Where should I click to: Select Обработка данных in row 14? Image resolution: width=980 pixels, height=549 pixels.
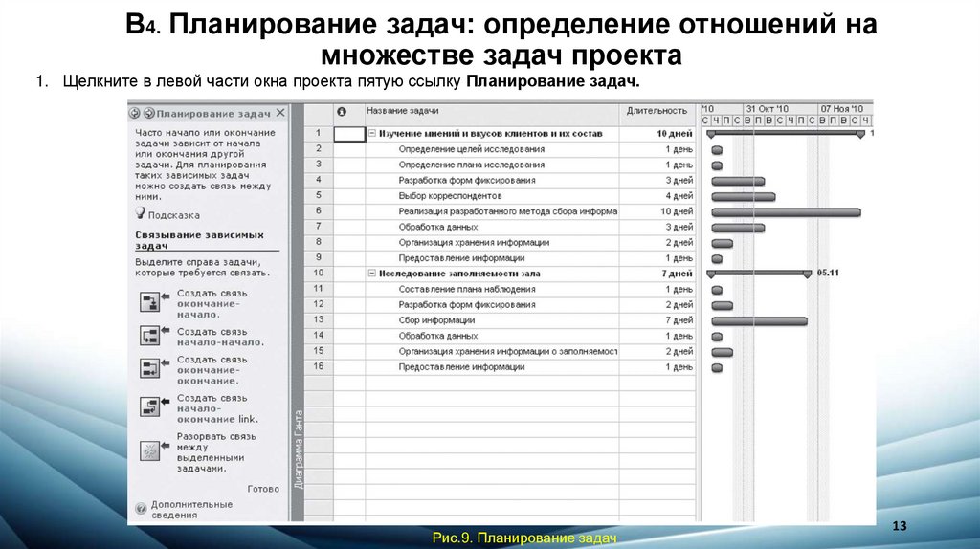click(x=438, y=336)
